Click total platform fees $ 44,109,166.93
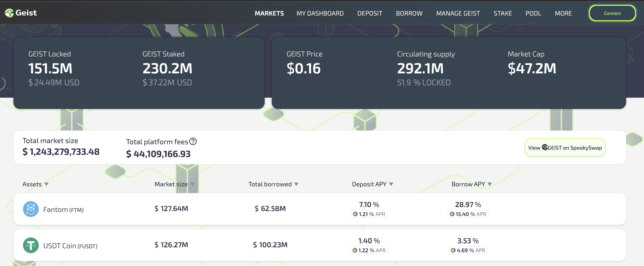The image size is (644, 266). tap(158, 154)
